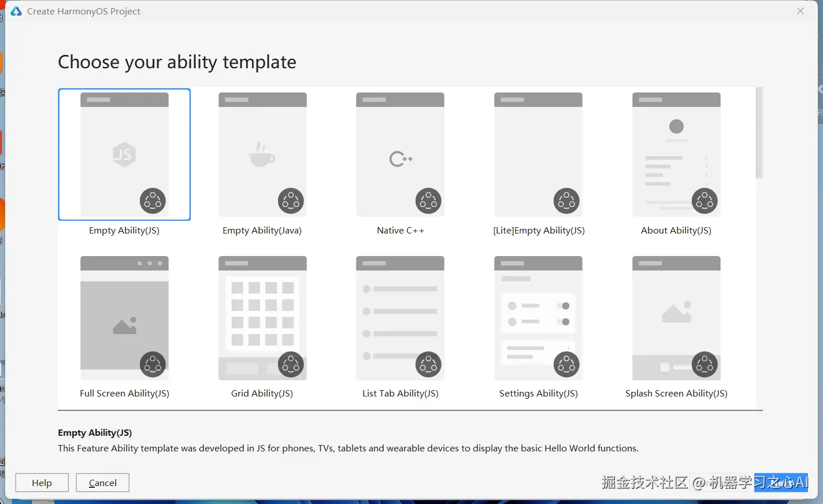Click the template description text about Hello World

pyautogui.click(x=348, y=448)
